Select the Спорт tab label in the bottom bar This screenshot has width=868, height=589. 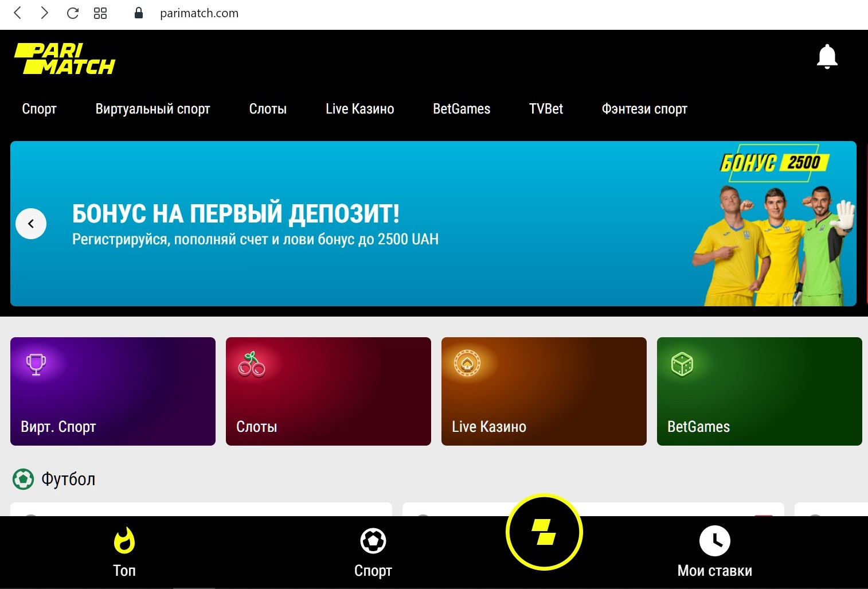click(373, 571)
